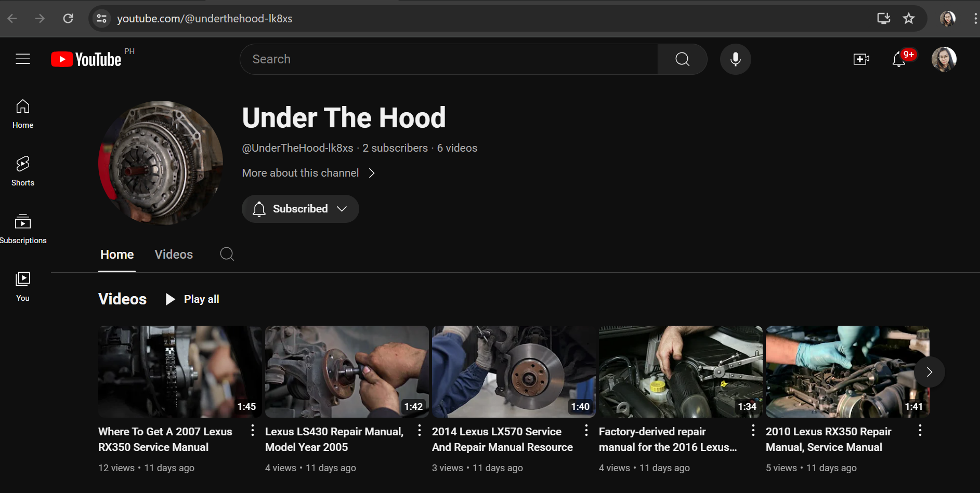Open title Factory-derived repair manual for 2016 Lexus
Viewport: 980px width, 493px height.
point(668,439)
